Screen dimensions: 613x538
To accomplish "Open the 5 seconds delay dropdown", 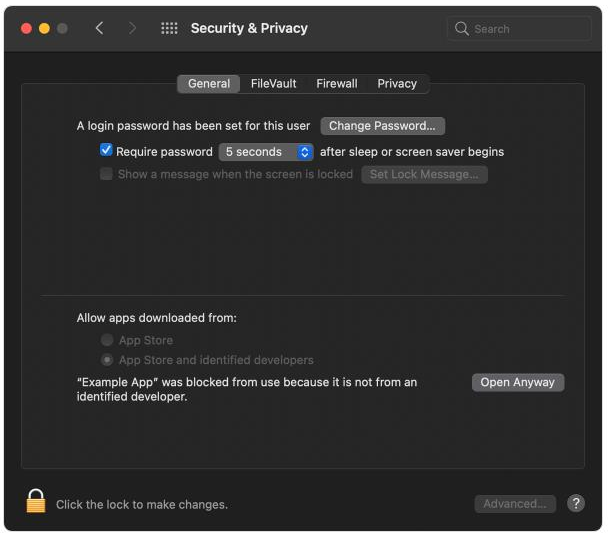I will (266, 152).
